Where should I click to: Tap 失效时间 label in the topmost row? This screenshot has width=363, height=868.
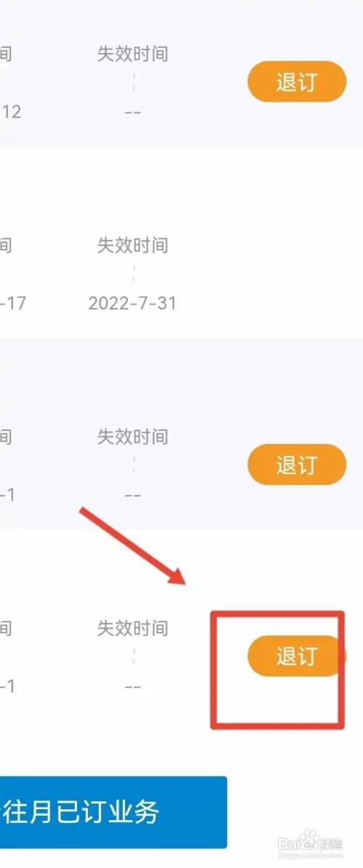[x=132, y=54]
